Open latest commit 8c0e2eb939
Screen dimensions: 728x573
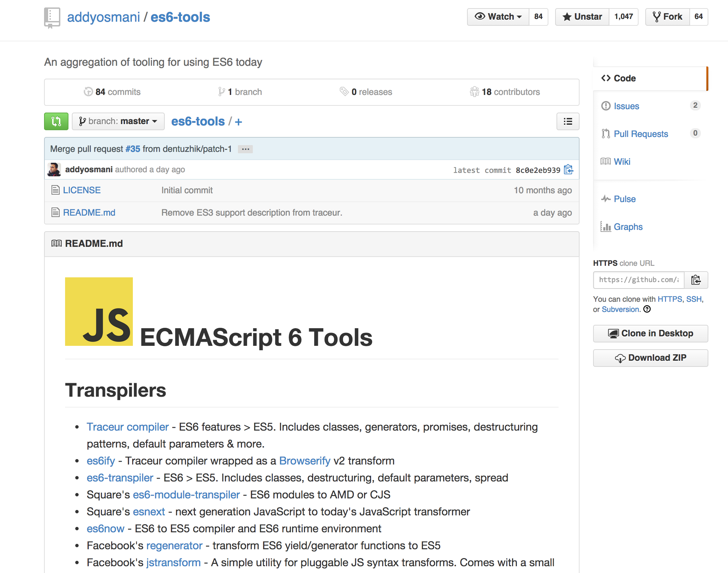[x=538, y=170]
